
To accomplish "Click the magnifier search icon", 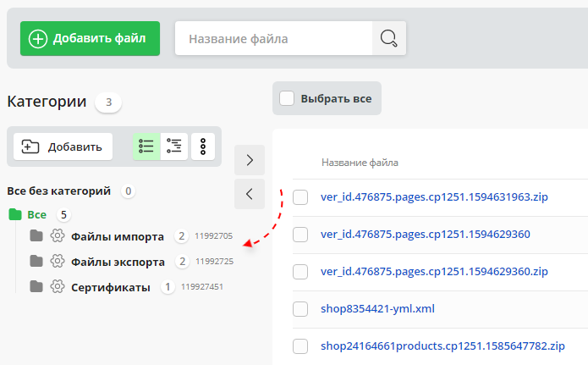I will coord(389,38).
